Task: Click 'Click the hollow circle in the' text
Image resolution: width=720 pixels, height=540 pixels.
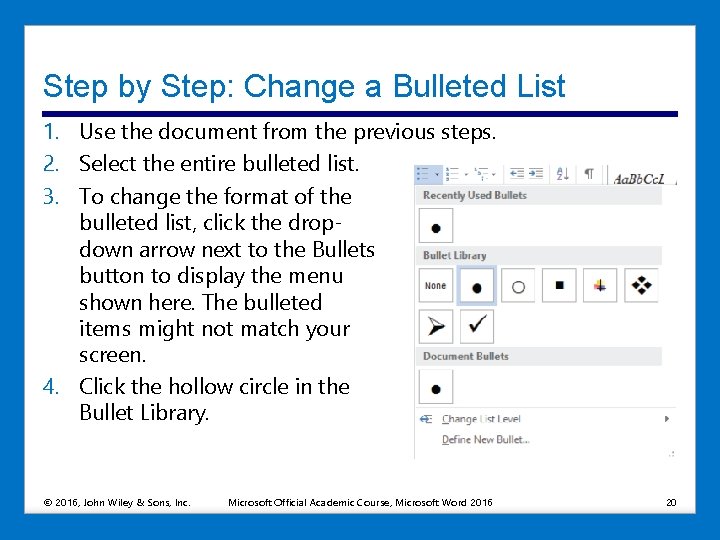Action: (214, 386)
